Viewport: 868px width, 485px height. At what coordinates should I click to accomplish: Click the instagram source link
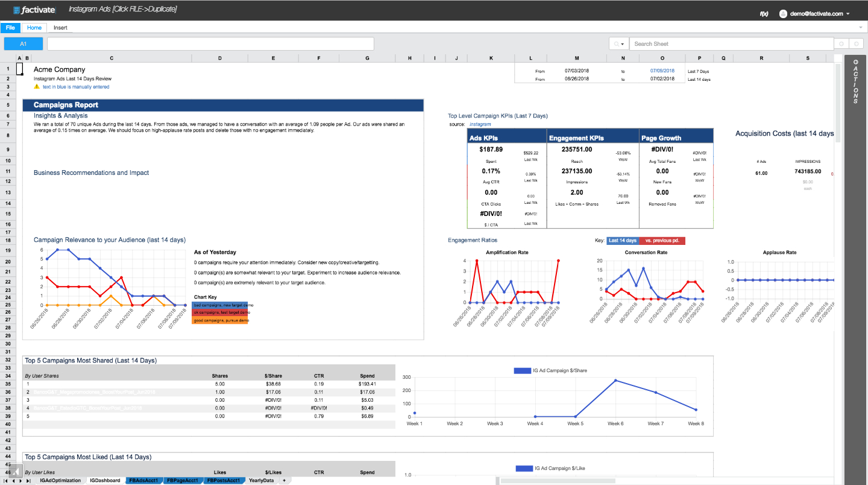[x=480, y=124]
